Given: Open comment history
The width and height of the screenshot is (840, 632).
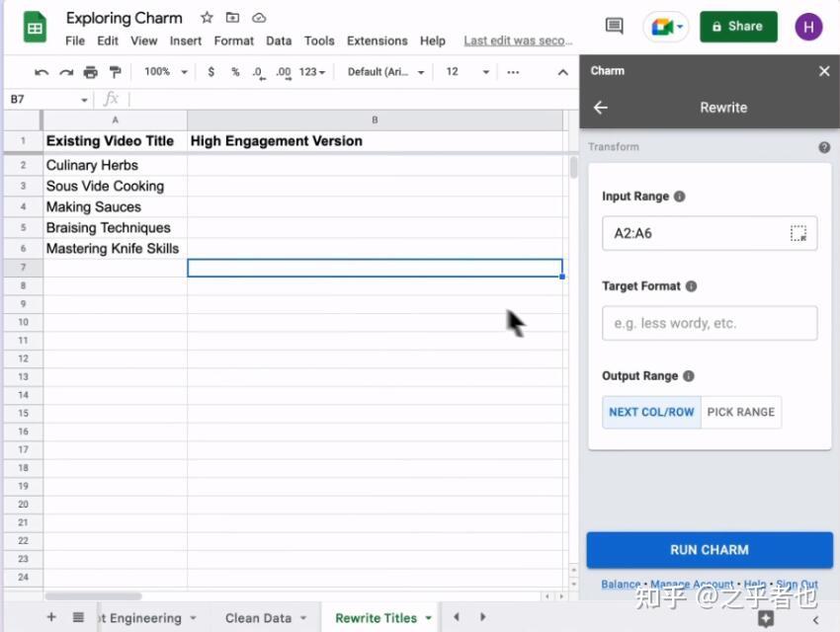Looking at the screenshot, I should [614, 27].
